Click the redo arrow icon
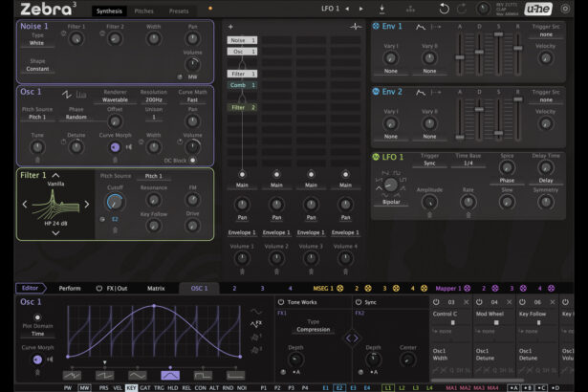Viewport: 588px width, 392px height. tap(462, 9)
